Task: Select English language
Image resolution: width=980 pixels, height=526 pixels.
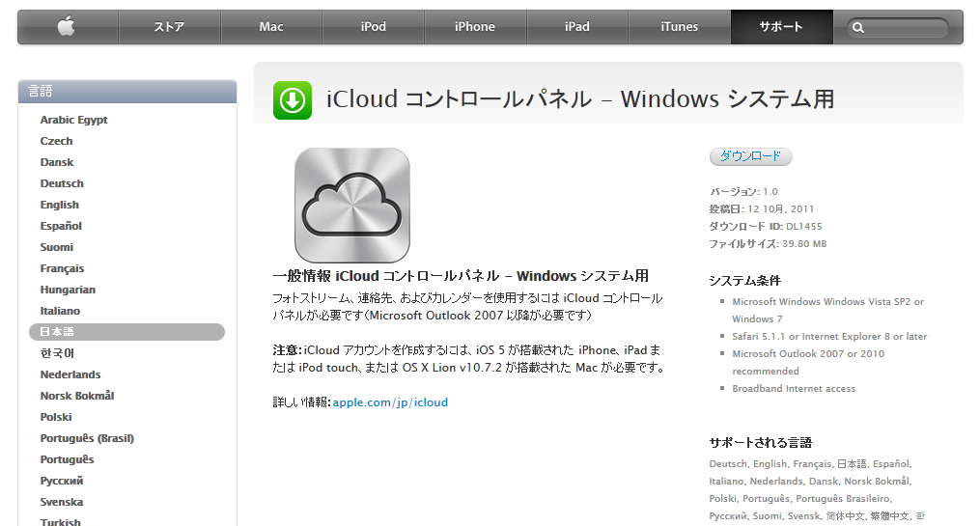Action: click(59, 205)
